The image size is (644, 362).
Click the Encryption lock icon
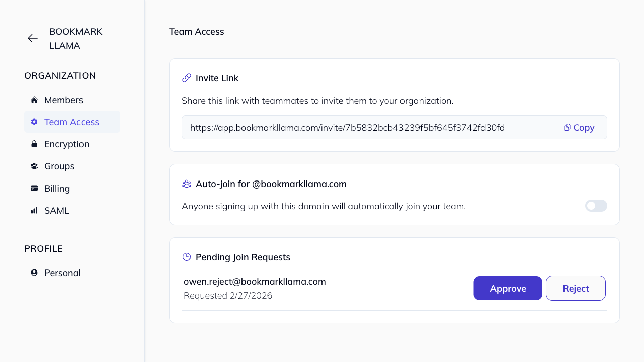pyautogui.click(x=34, y=144)
